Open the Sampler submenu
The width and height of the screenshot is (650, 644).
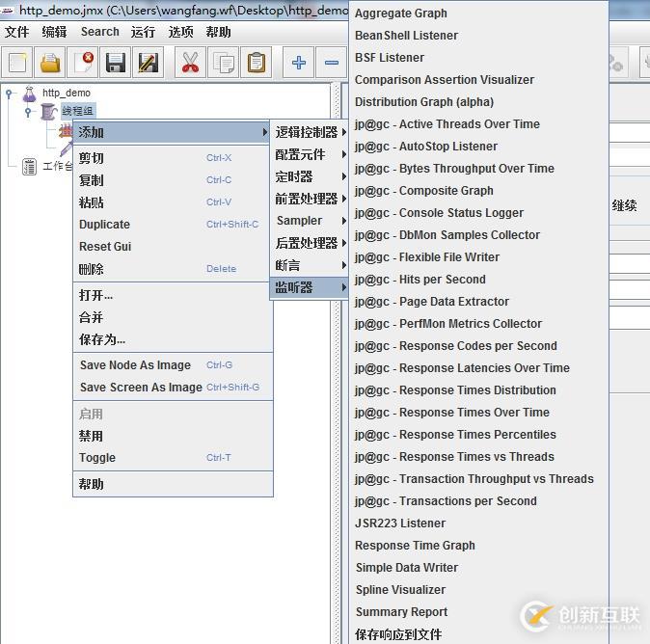pos(308,221)
